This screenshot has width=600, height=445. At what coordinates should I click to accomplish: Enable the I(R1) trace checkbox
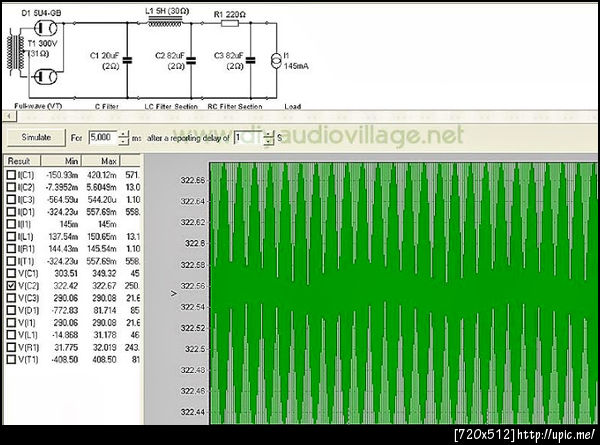[11, 249]
